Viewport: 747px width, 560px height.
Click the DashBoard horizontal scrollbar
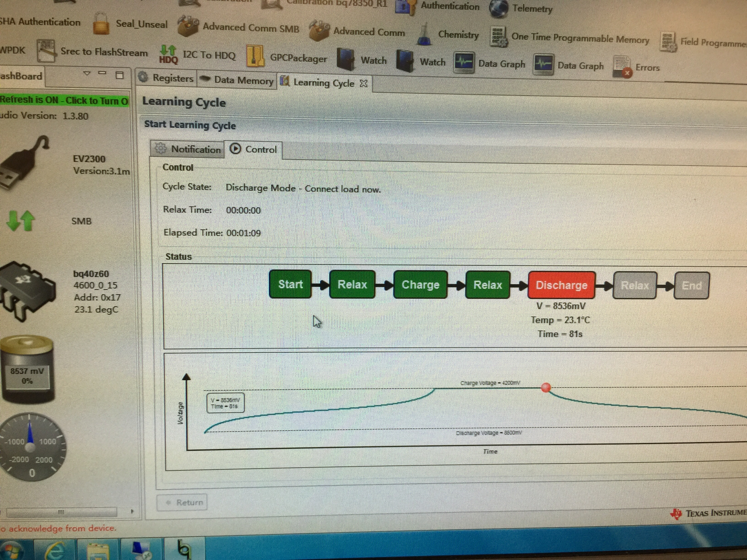tap(62, 512)
